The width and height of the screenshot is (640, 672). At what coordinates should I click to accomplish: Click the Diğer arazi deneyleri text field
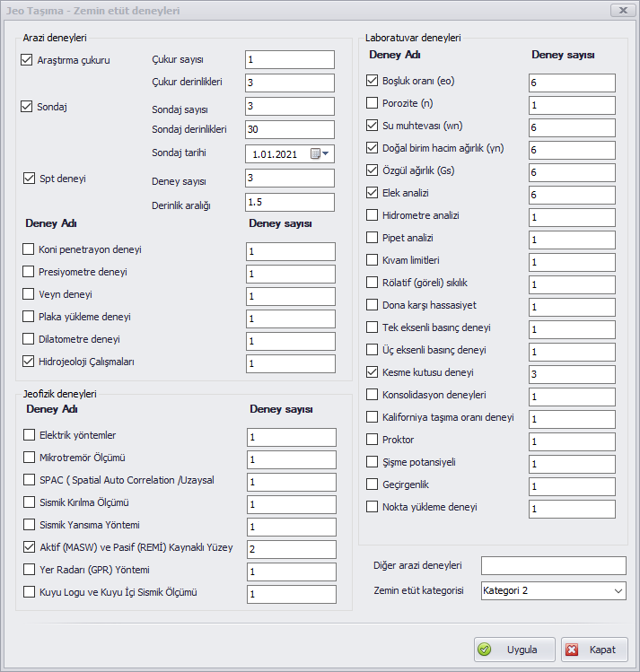[554, 566]
